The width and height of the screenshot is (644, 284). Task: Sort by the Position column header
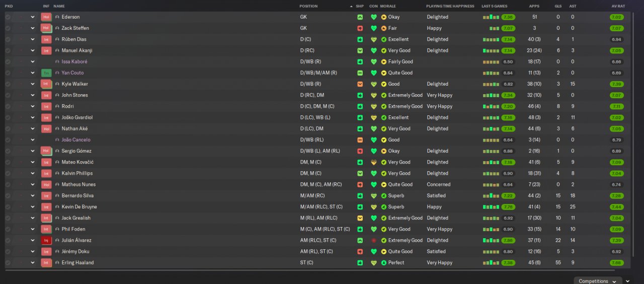308,6
